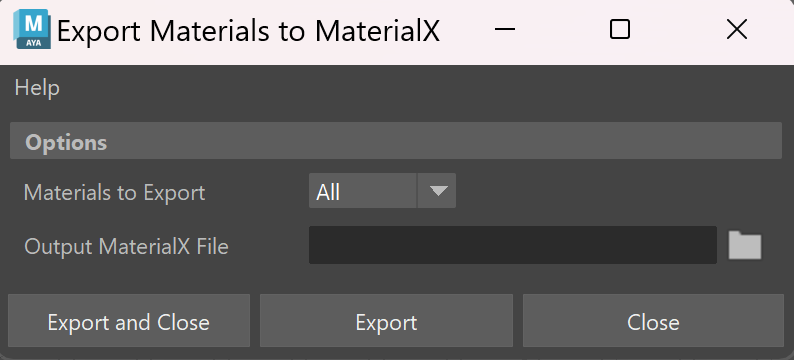Click inside the empty output path box
Viewport: 794px width, 360px height.
(512, 245)
